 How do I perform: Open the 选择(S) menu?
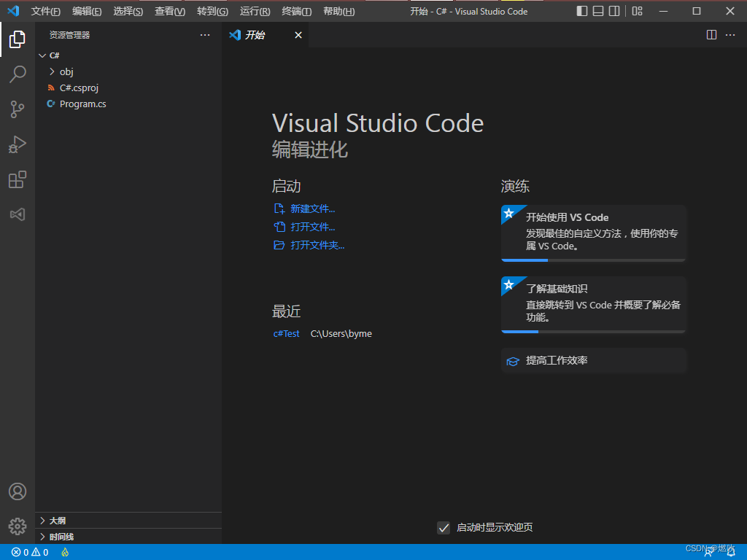[x=128, y=11]
